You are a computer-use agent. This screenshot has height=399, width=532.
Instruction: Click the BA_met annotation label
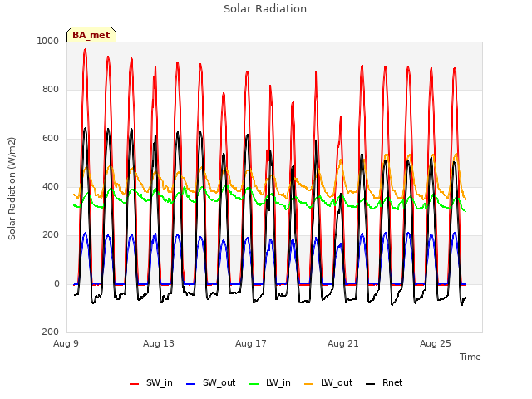coord(91,35)
